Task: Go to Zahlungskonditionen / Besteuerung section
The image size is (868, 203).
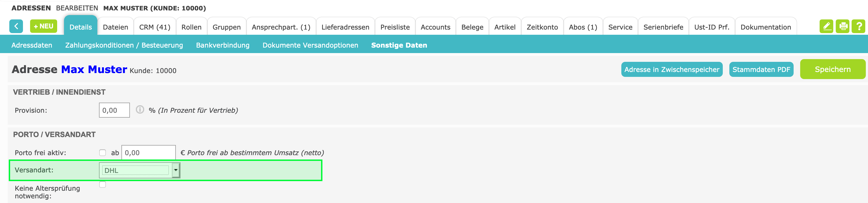Action: [x=124, y=45]
